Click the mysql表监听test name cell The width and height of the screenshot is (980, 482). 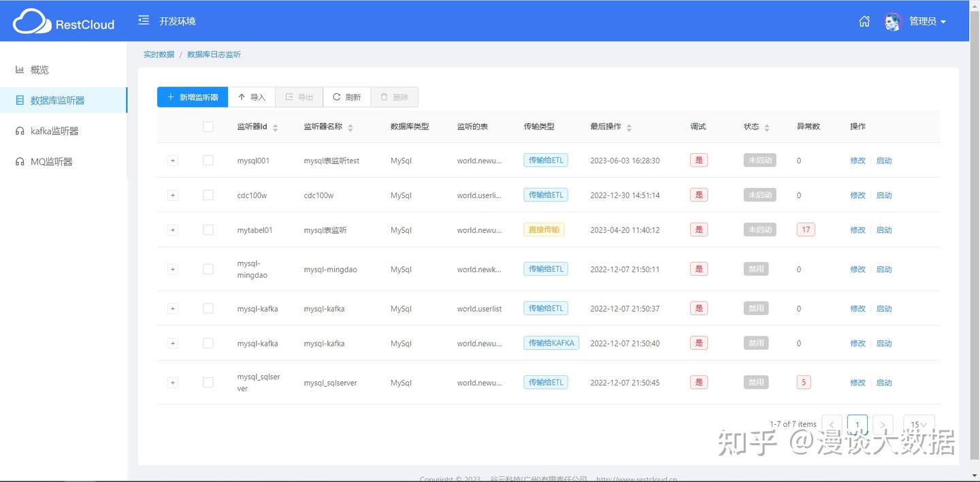point(331,161)
